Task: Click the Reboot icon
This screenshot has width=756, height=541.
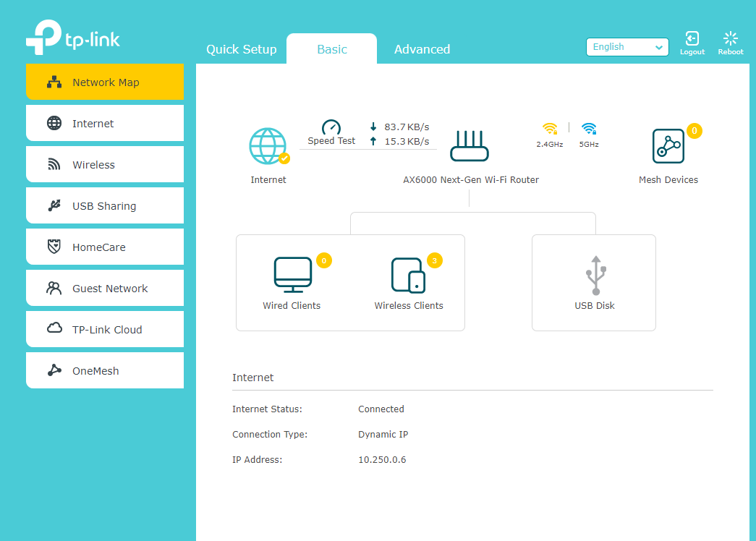Action: tap(731, 43)
